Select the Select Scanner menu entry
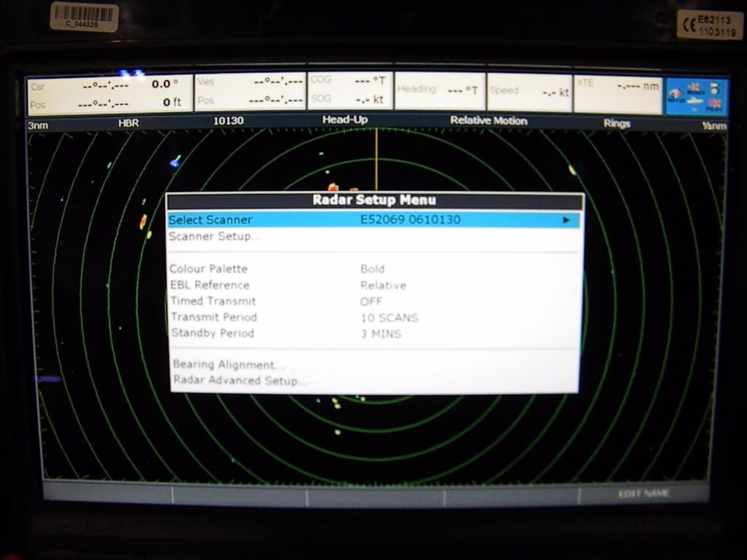 (211, 220)
